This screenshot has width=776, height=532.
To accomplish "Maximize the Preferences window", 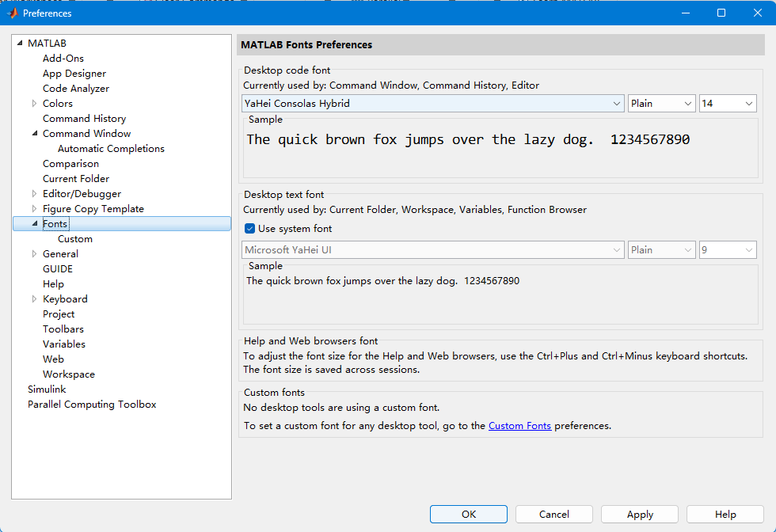I will (x=721, y=13).
